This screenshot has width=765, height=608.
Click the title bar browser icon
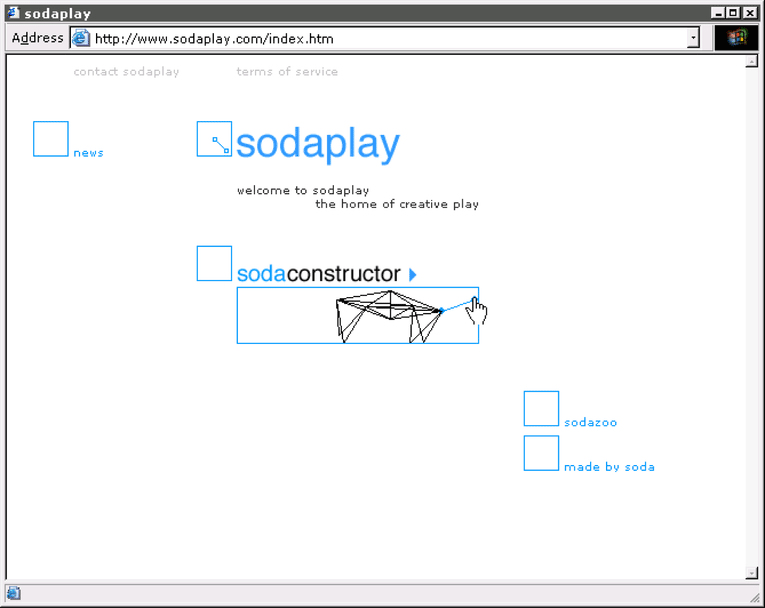coord(13,13)
